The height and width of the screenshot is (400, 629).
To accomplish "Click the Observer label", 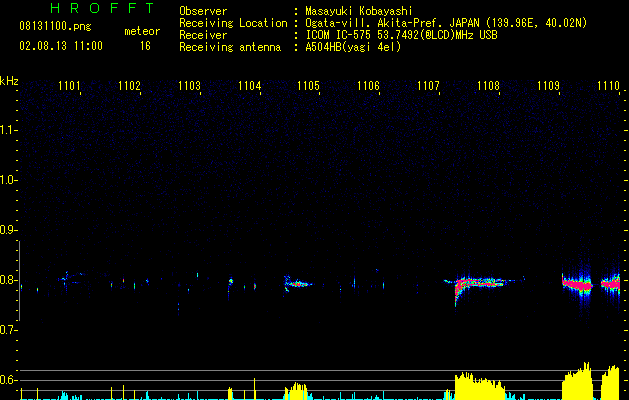I will pyautogui.click(x=203, y=11).
